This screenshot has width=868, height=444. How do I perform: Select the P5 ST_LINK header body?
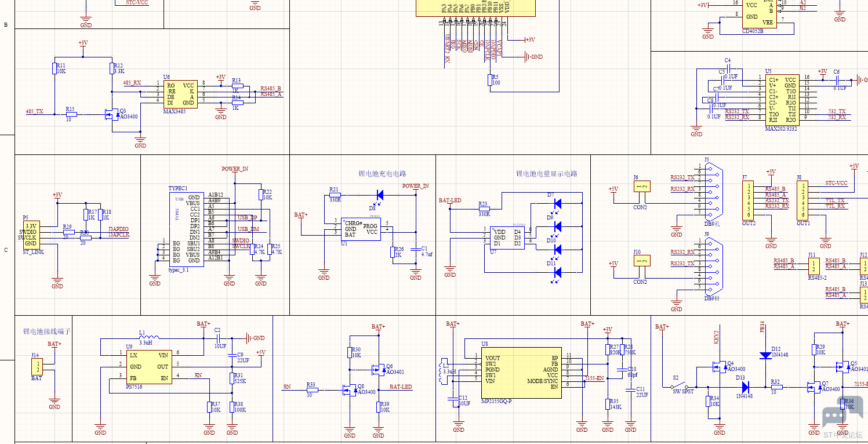pyautogui.click(x=32, y=234)
